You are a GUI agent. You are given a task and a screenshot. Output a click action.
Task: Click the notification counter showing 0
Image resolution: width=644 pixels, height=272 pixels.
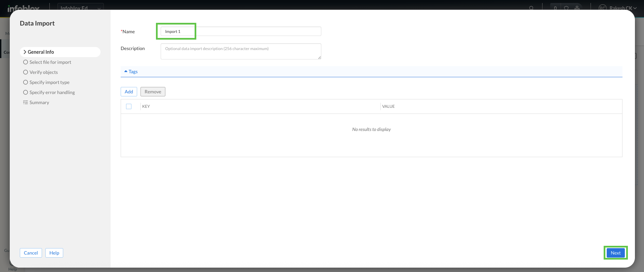point(555,8)
